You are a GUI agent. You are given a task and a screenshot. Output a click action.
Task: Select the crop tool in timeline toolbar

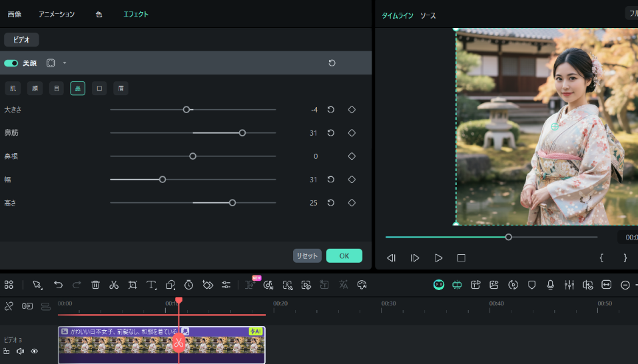click(x=133, y=285)
